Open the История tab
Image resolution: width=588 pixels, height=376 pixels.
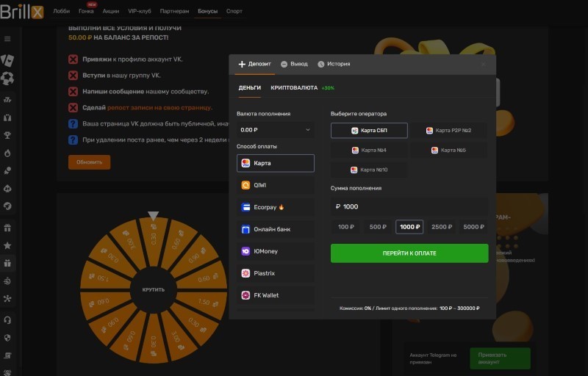tap(333, 64)
